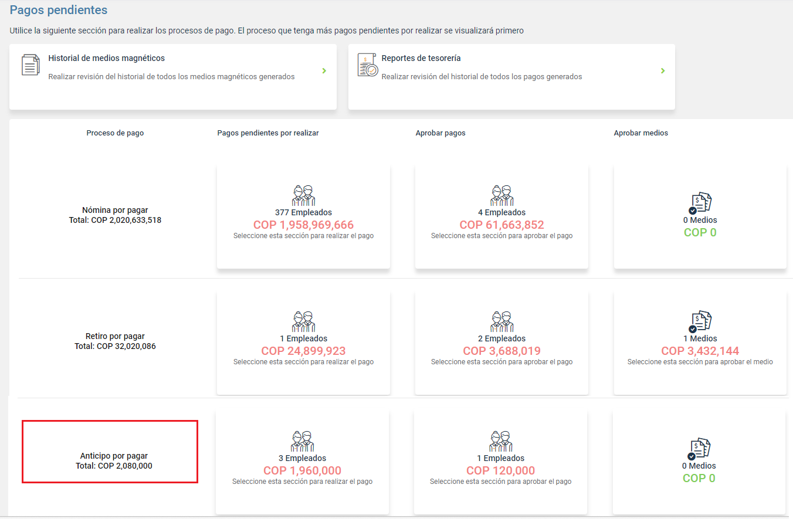793x532 pixels.
Task: Select amount COP 1,958,969,666 to pay payroll
Action: 303,225
